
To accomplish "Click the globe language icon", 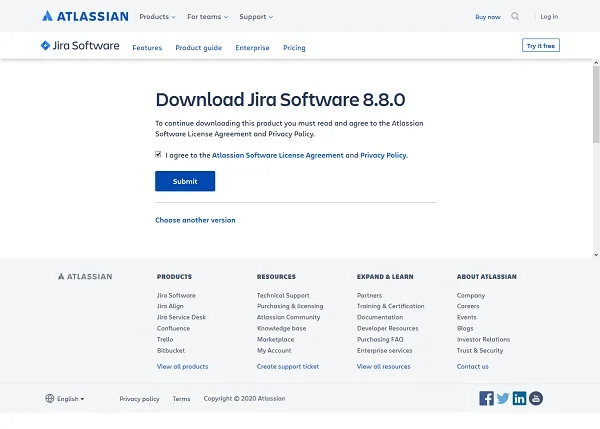I will [x=49, y=398].
